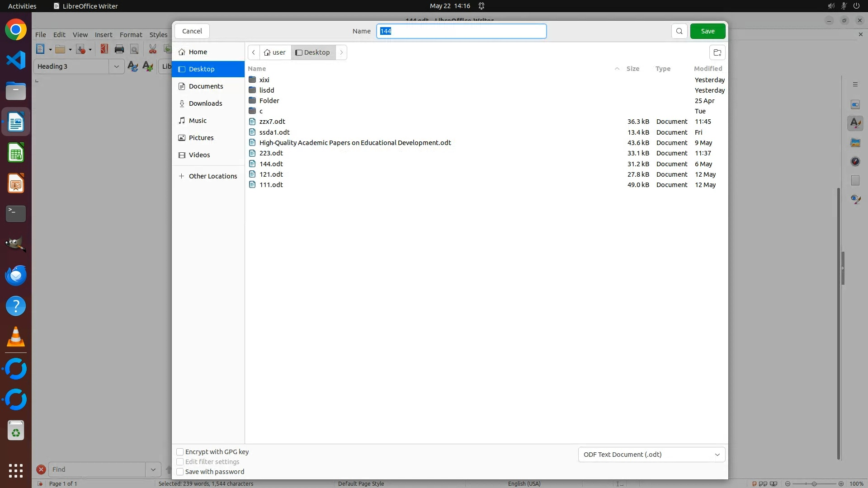Open LibreOffice Calc from dock

coord(16,153)
